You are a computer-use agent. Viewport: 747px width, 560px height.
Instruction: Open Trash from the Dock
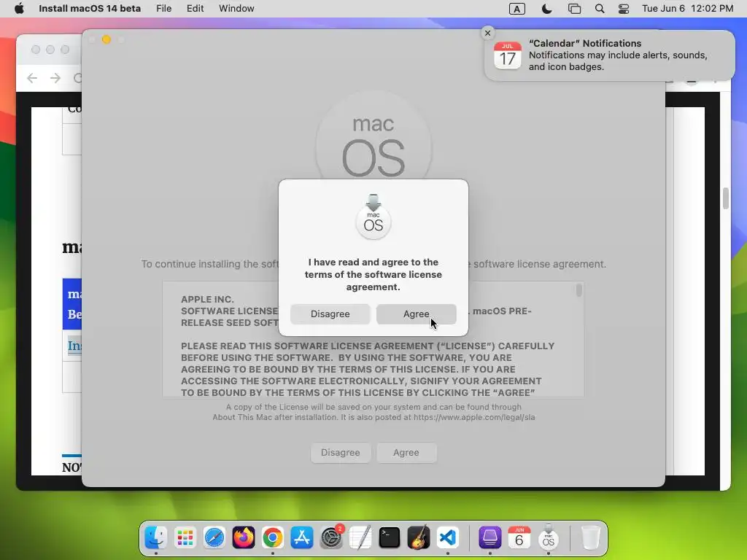(x=591, y=537)
